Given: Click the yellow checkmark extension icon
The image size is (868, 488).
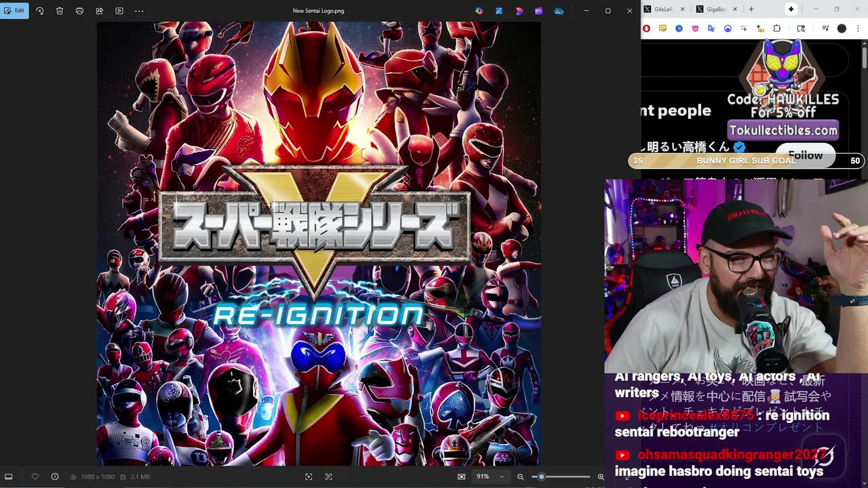Looking at the screenshot, I should tap(663, 28).
